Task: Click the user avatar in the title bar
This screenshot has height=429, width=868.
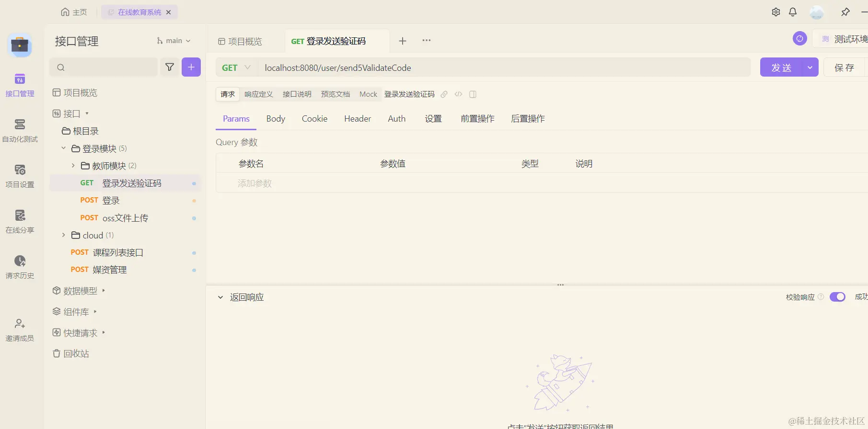Action: tap(817, 12)
